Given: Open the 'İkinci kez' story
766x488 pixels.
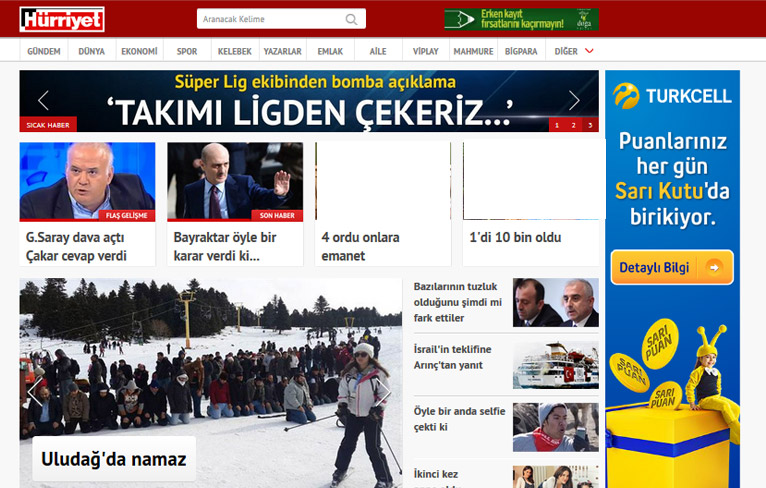Looking at the screenshot, I should click(x=436, y=474).
